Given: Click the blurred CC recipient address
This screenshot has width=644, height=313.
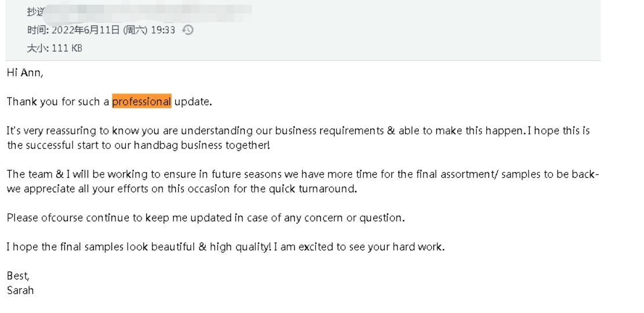Looking at the screenshot, I should click(148, 12).
